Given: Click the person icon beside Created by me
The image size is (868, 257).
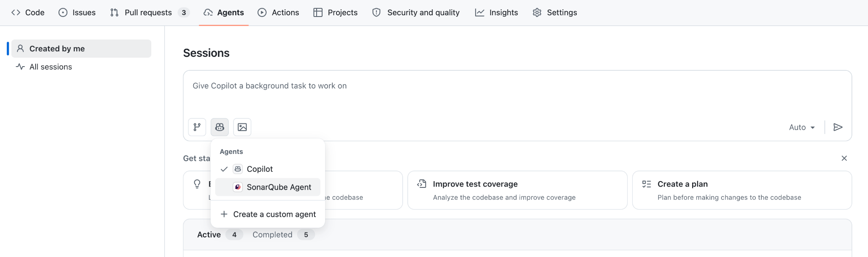Looking at the screenshot, I should point(20,48).
